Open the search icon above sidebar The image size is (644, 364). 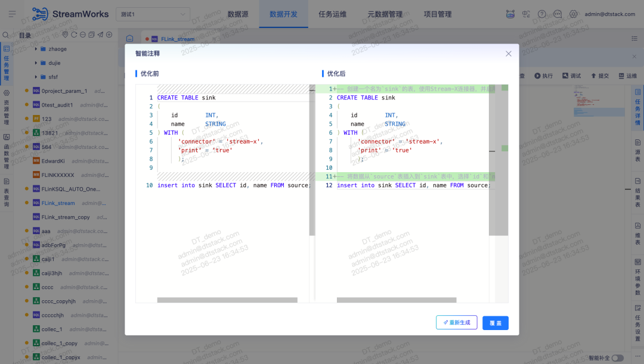6,35
